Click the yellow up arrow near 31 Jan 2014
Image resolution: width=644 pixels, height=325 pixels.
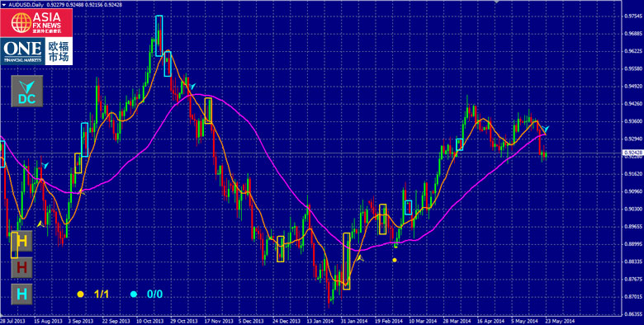[360, 258]
